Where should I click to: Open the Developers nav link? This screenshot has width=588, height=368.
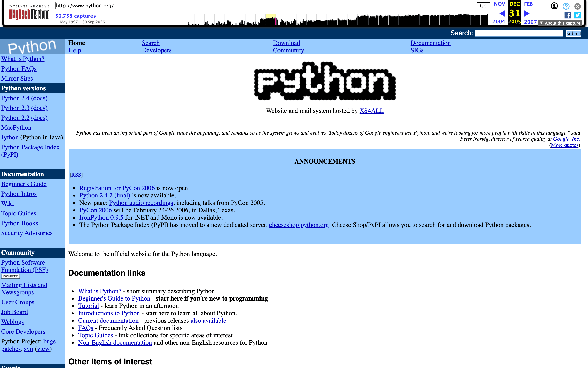[157, 50]
